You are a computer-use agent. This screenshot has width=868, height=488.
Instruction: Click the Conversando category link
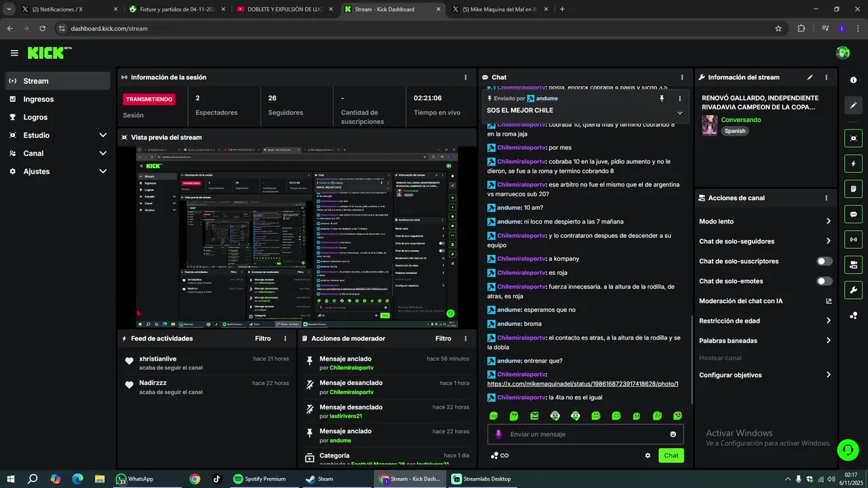(741, 120)
